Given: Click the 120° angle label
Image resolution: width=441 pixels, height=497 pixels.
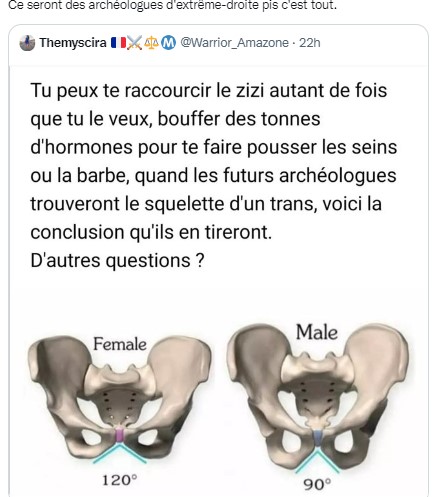Looking at the screenshot, I should [119, 480].
